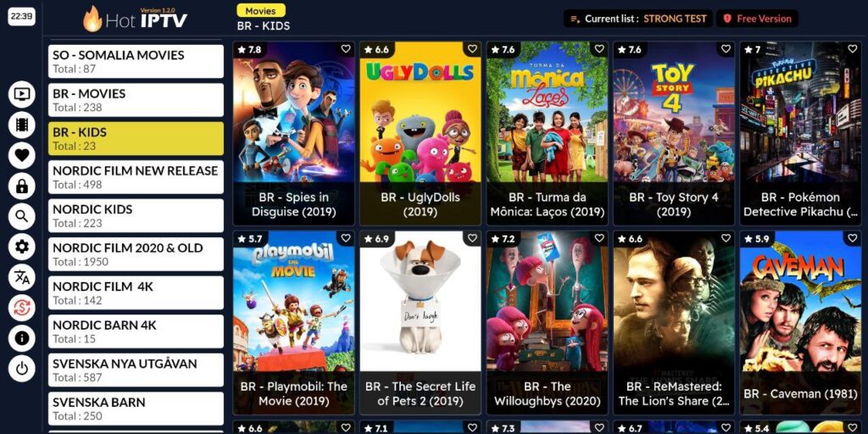Click the red refresh playlist icon
Image resolution: width=868 pixels, height=434 pixels.
click(x=21, y=309)
